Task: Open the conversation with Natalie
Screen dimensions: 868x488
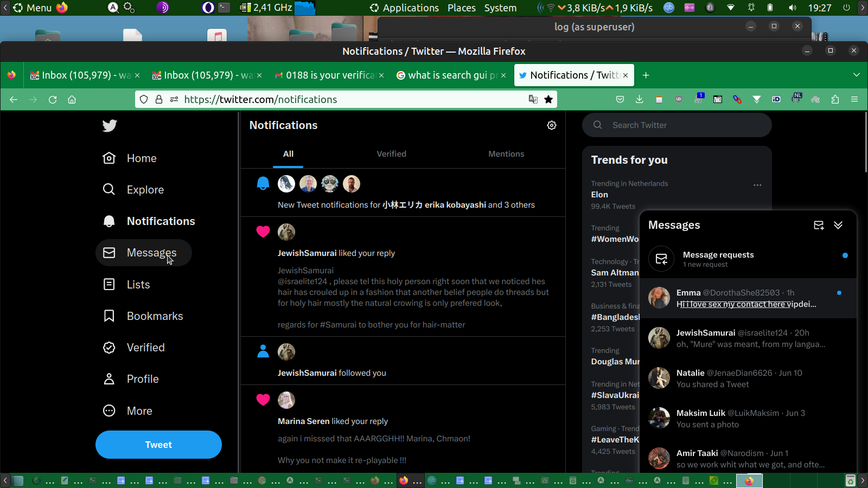Action: point(748,378)
